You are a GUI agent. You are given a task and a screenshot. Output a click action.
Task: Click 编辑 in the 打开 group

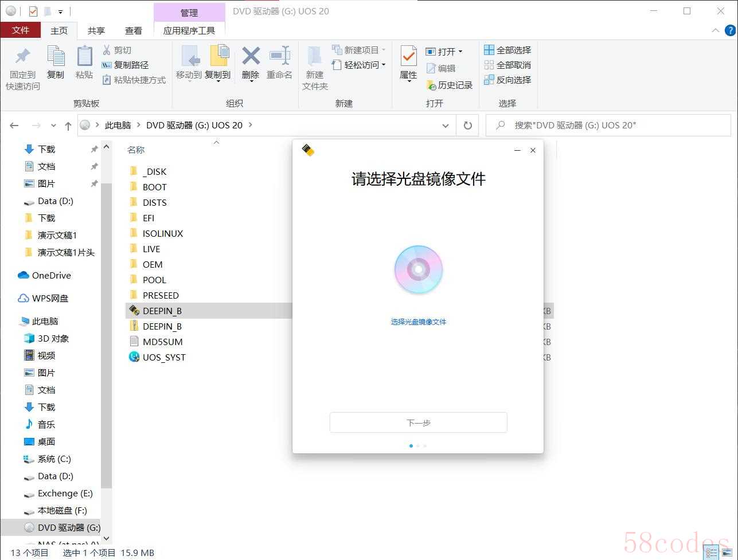pos(440,68)
